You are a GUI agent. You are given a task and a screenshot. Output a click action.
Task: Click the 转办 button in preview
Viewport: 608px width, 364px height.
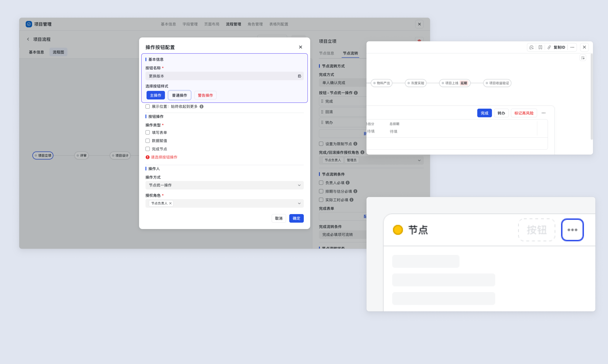501,113
